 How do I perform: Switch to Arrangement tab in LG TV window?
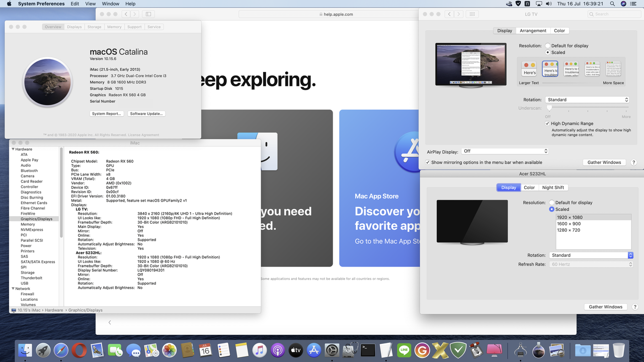(x=533, y=31)
